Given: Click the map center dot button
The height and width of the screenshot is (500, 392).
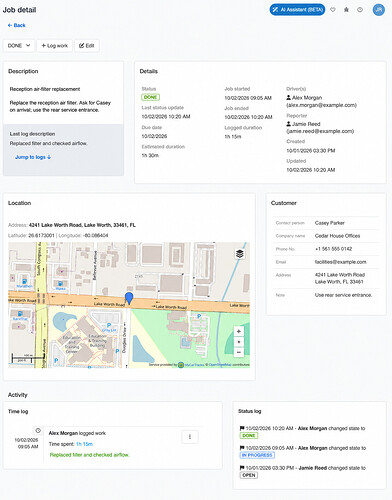Looking at the screenshot, I should (x=239, y=342).
